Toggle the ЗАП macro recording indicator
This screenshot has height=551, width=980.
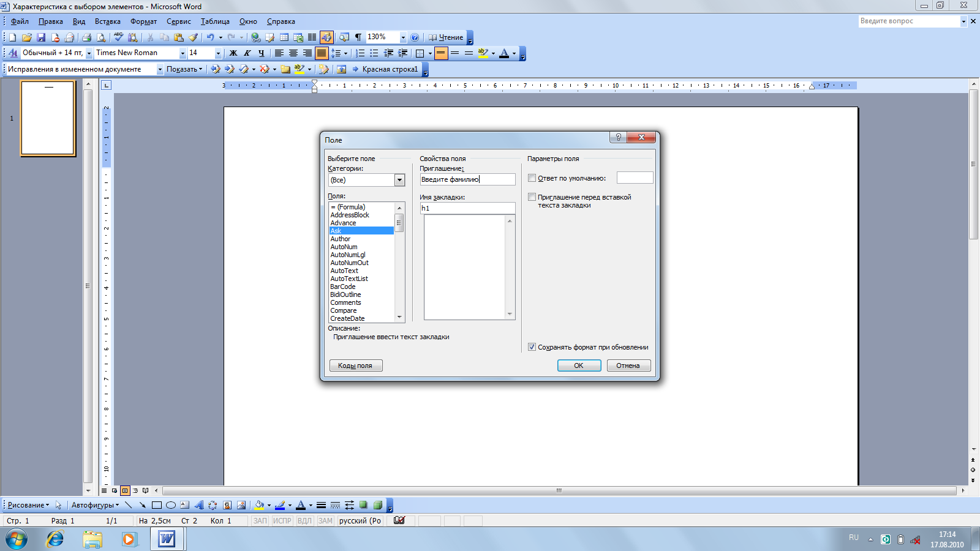pyautogui.click(x=260, y=521)
